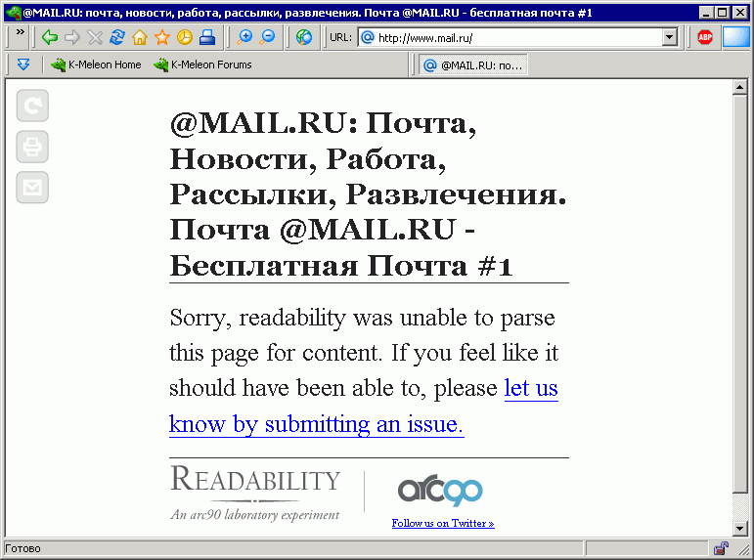Open the blue bookmarks toolbar arrow
This screenshot has width=754, height=560.
click(23, 65)
